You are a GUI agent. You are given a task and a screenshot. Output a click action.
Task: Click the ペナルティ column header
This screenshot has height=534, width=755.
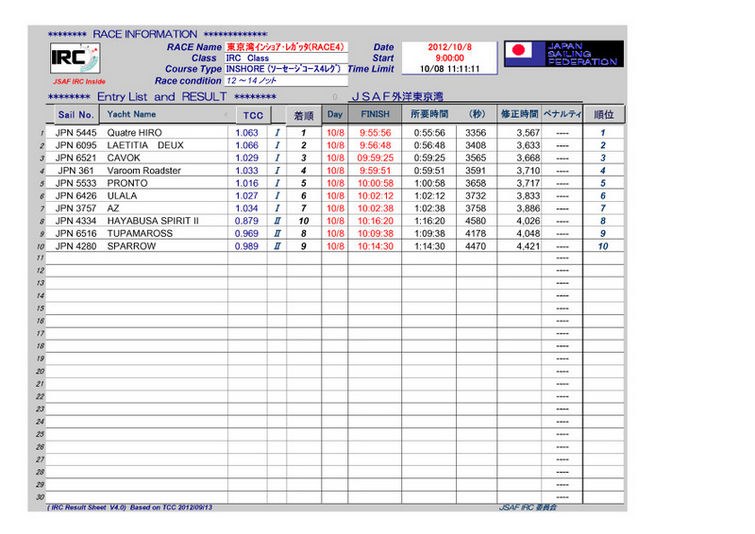click(562, 115)
